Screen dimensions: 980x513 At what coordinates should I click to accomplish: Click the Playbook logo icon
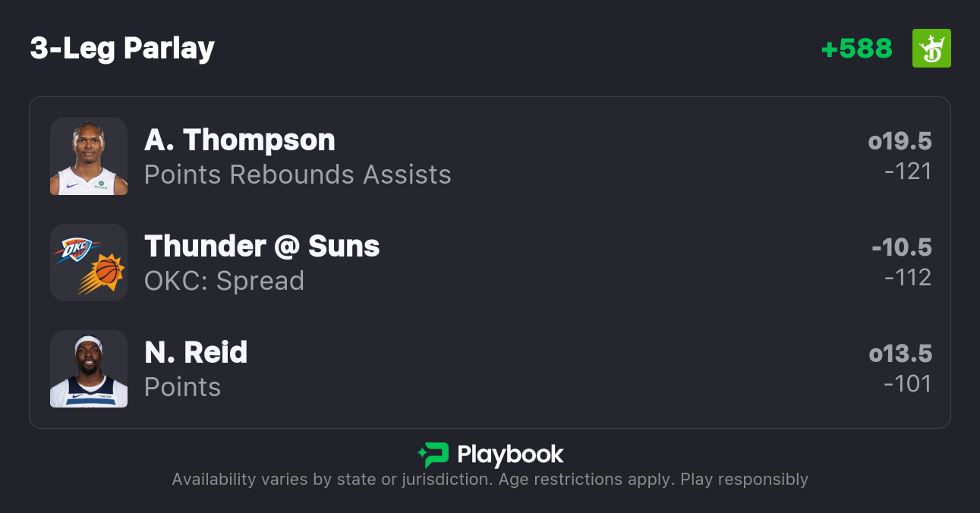click(x=433, y=455)
